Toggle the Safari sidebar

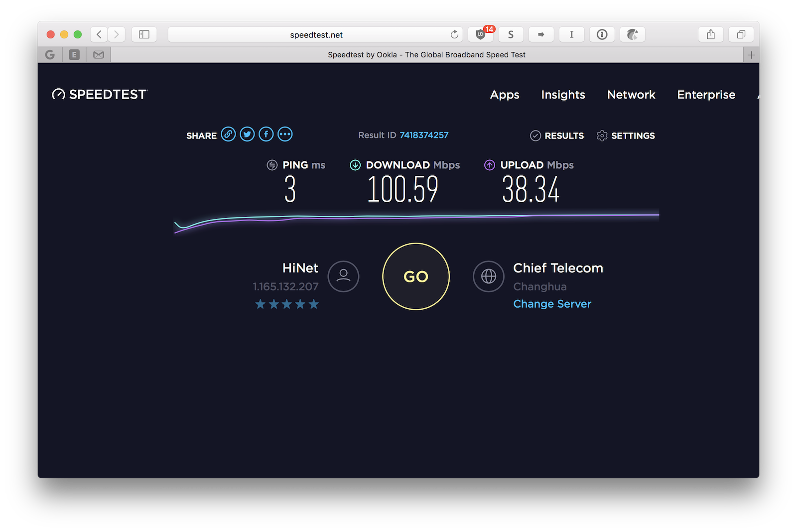(x=144, y=34)
